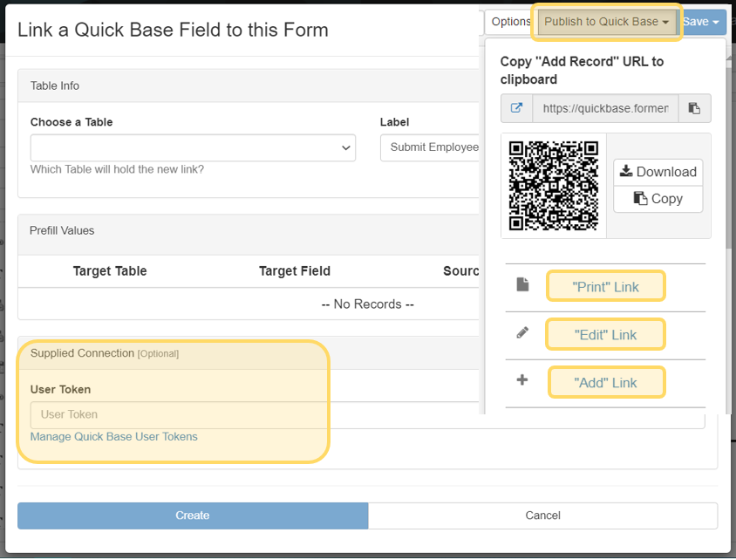Expand the Publish to Quick Base menu
This screenshot has height=560, width=736.
coord(606,22)
